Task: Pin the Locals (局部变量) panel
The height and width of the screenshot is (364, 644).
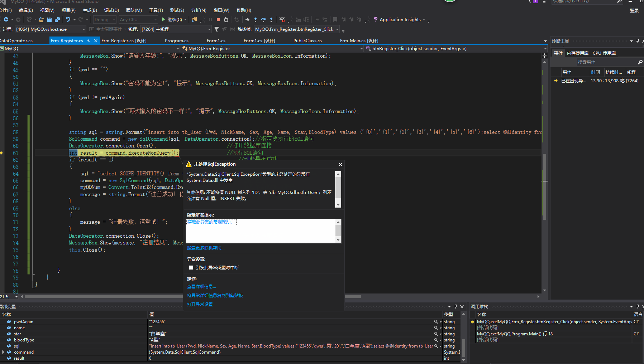Action: click(x=455, y=307)
